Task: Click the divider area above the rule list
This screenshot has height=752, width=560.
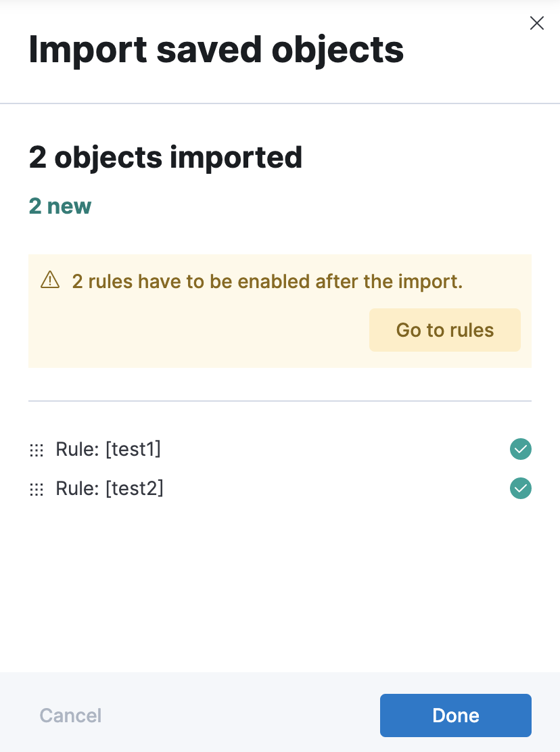Action: click(x=280, y=401)
